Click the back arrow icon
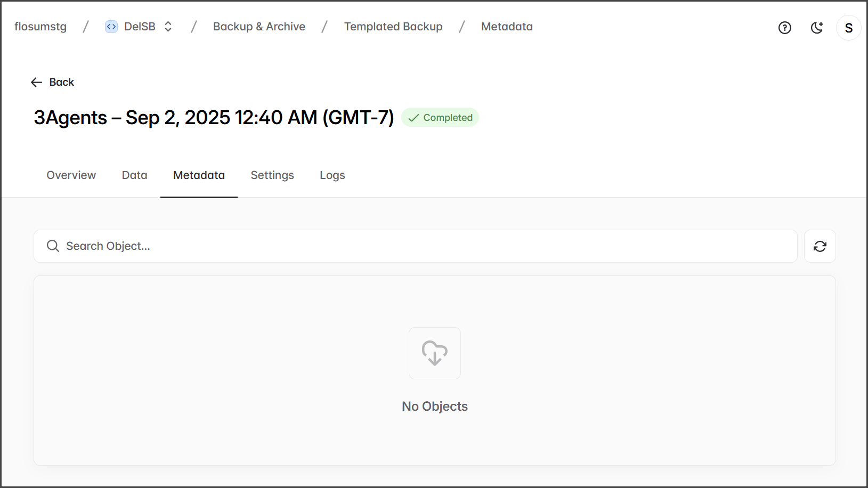The height and width of the screenshot is (488, 868). [36, 82]
